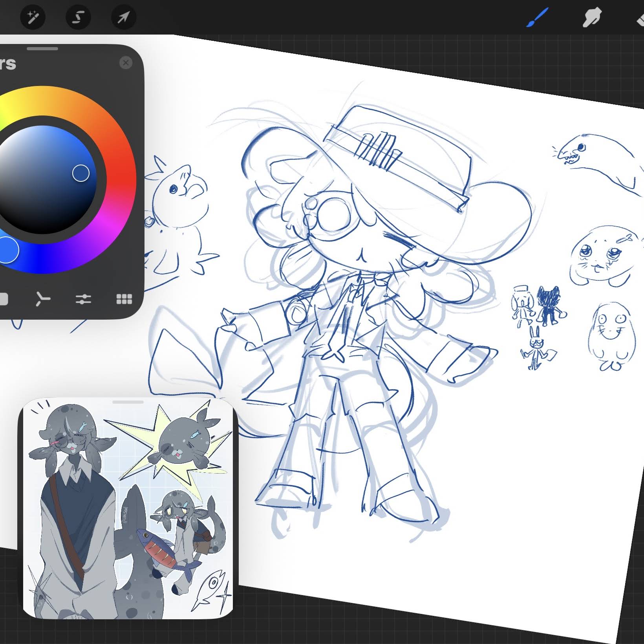Select the Eraser tool at top edge
This screenshot has width=644, height=644.
pyautogui.click(x=640, y=18)
